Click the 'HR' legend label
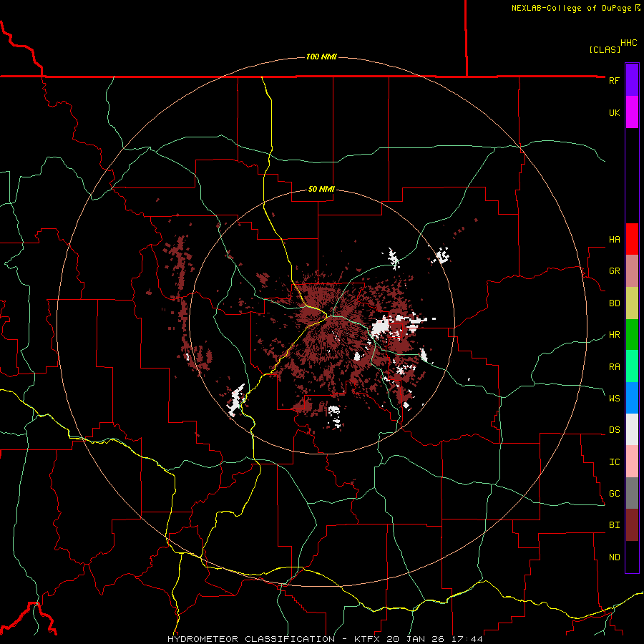 [614, 335]
